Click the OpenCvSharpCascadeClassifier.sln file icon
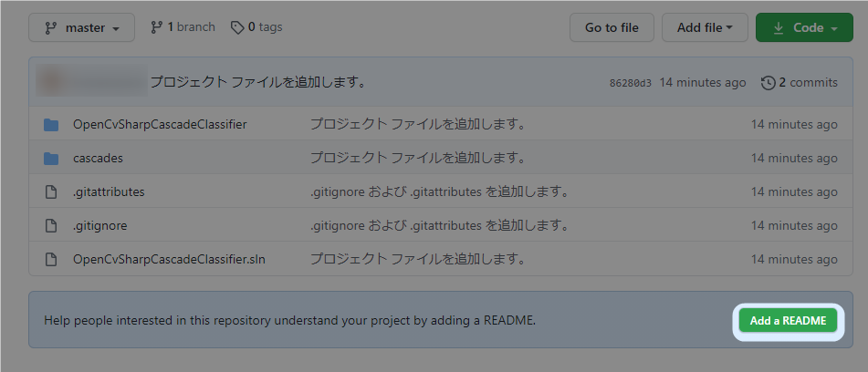 [x=51, y=259]
